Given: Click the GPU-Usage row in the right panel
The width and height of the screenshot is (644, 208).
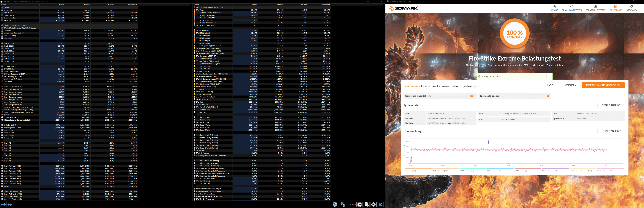Looking at the screenshot, I should [x=262, y=151].
